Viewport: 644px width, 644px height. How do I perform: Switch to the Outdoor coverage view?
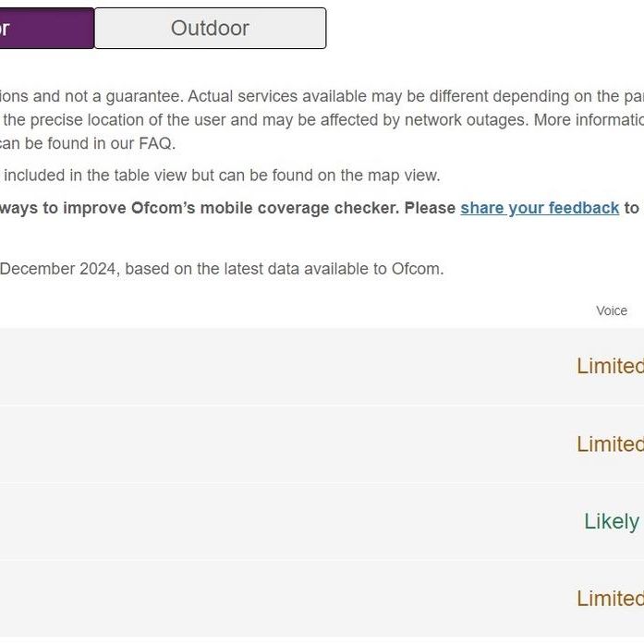tap(210, 28)
